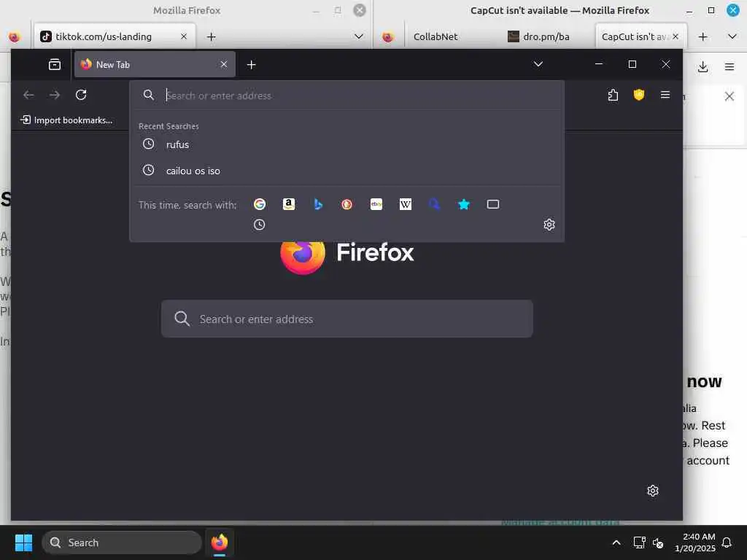Image resolution: width=747 pixels, height=560 pixels.
Task: Switch to the tiktok.com/us-landing tab
Action: (x=115, y=36)
